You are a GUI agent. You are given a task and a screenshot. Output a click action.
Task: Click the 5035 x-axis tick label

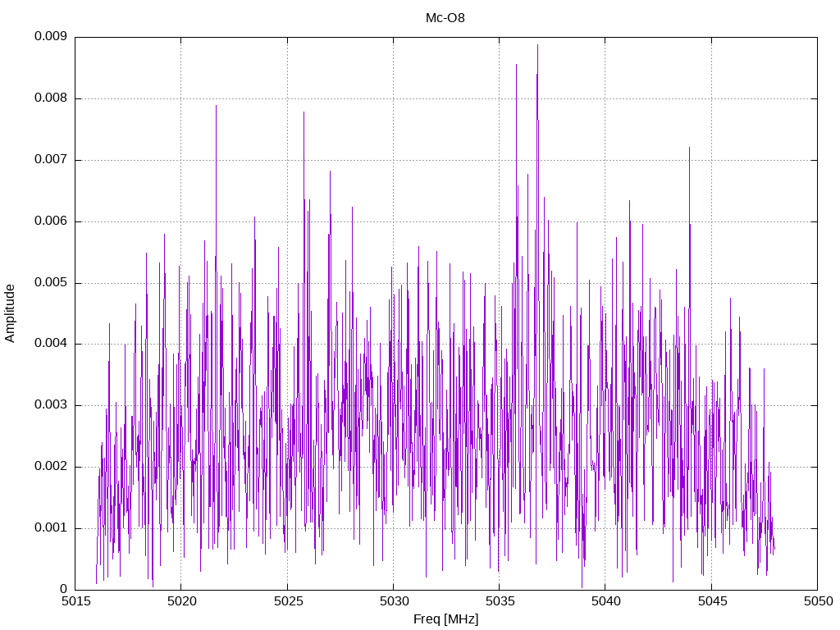500,601
